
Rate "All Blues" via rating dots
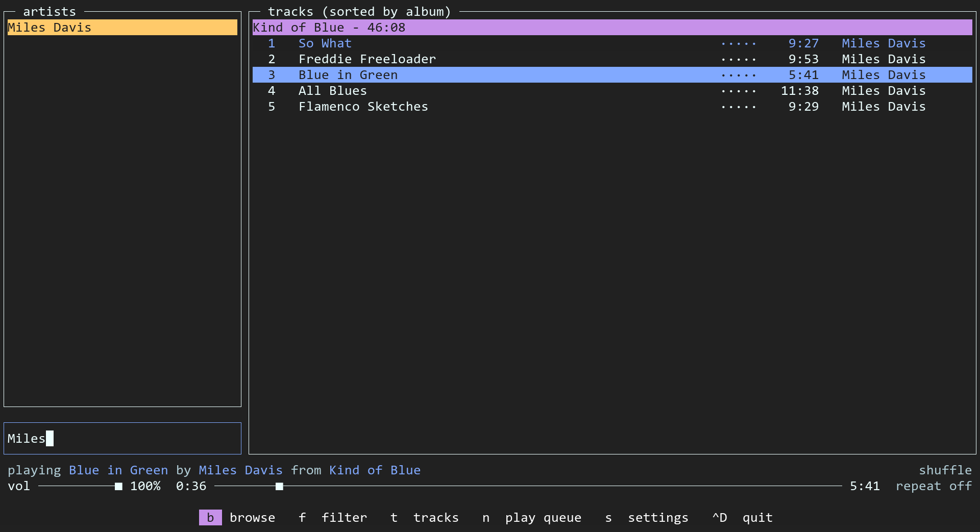click(739, 91)
